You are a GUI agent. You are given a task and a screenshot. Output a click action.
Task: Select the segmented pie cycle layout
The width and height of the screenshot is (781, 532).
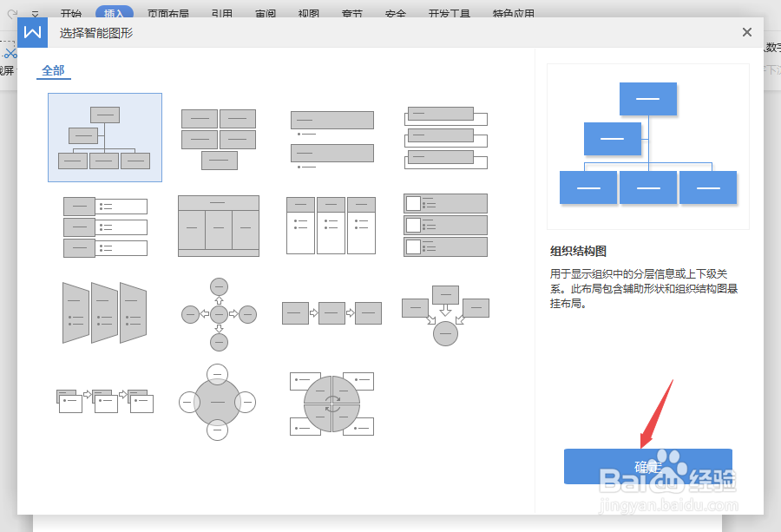[x=331, y=402]
